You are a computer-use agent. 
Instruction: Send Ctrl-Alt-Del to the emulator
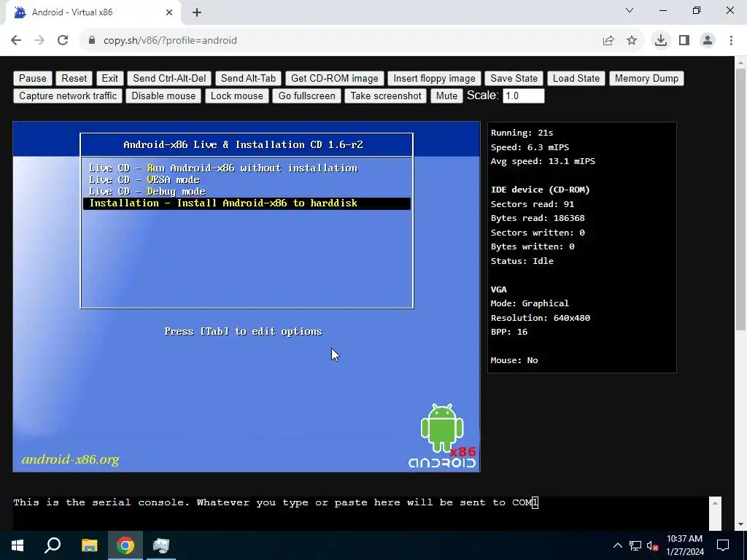tap(169, 78)
